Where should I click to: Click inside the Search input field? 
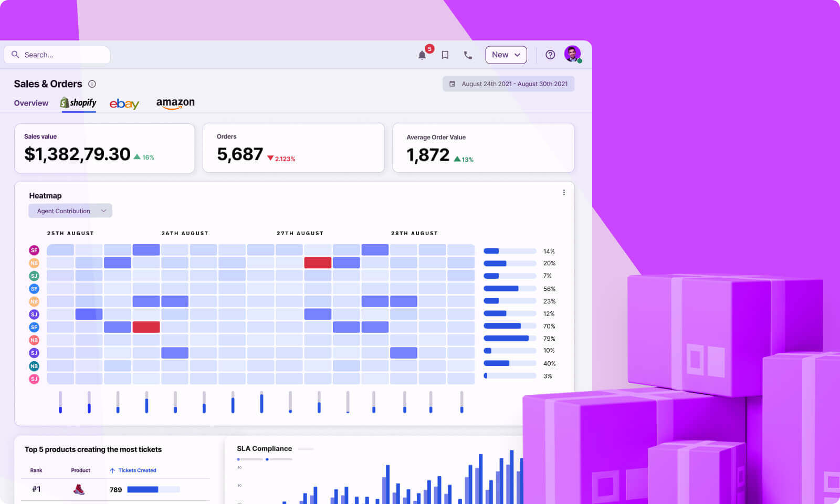[x=58, y=55]
